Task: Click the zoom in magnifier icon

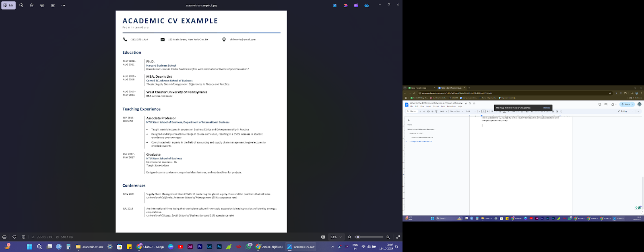Action: pyautogui.click(x=388, y=237)
